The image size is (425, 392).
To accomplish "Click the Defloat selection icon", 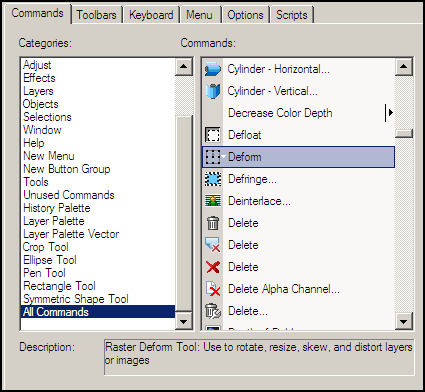I will click(x=213, y=135).
